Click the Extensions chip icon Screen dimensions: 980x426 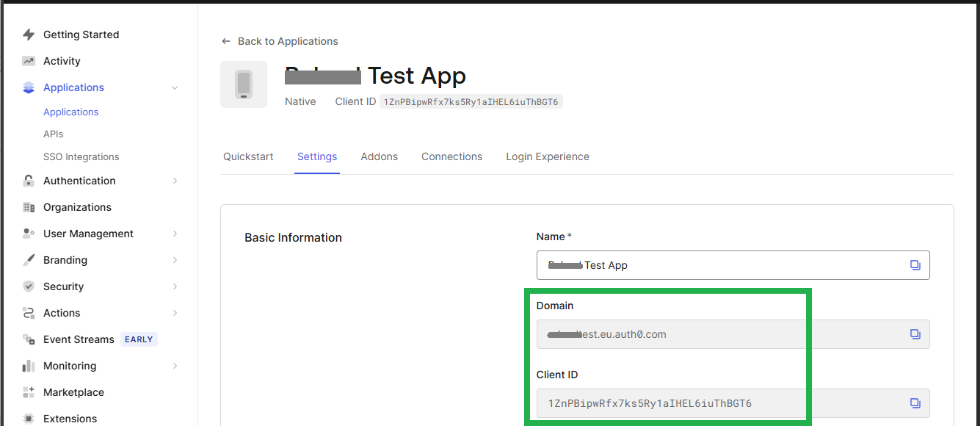(29, 419)
